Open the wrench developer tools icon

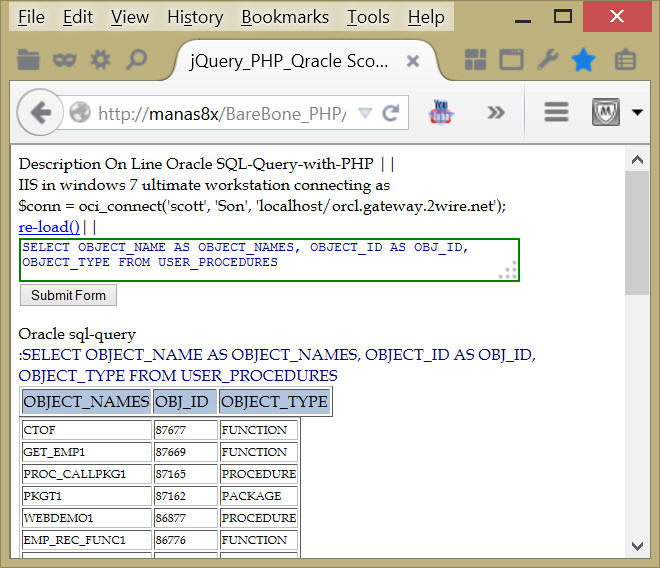[x=548, y=59]
